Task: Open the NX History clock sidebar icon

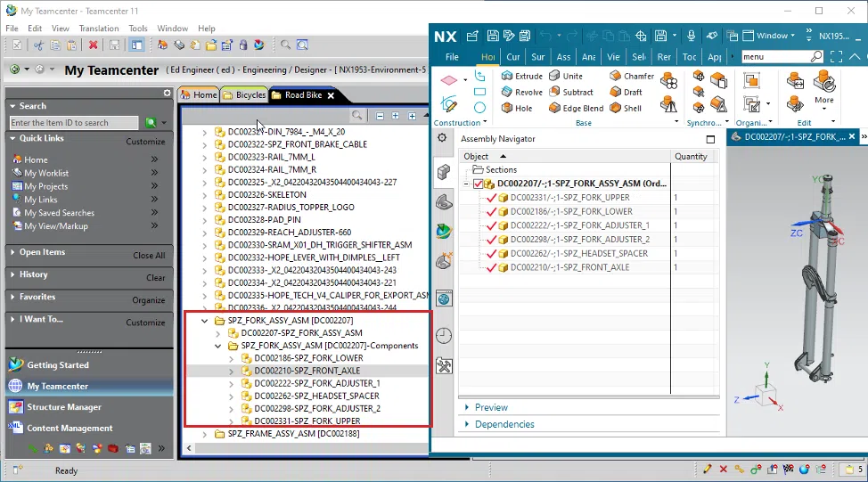Action: [x=444, y=335]
